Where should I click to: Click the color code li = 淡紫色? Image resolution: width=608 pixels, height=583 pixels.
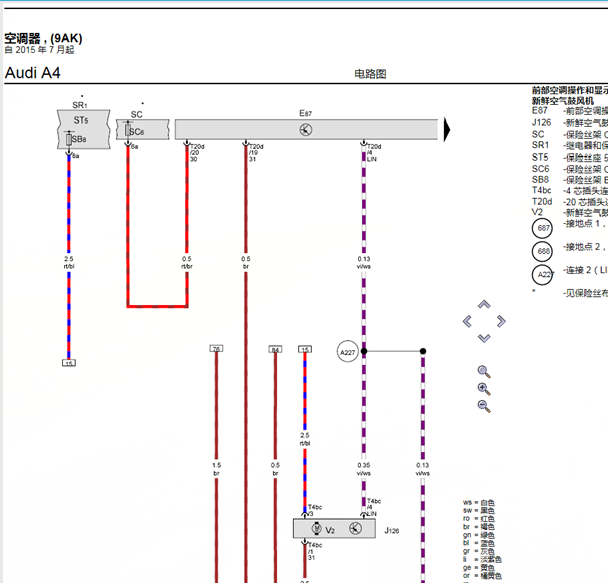[482, 559]
